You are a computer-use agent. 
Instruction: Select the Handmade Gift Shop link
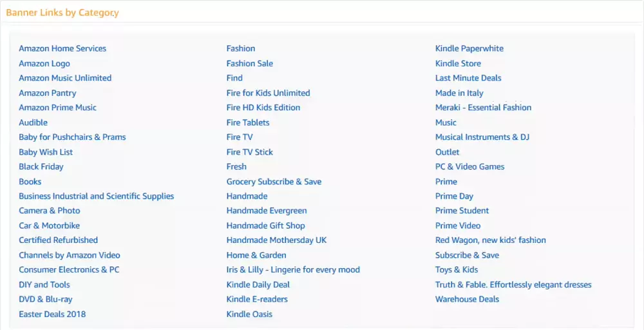[x=266, y=226]
